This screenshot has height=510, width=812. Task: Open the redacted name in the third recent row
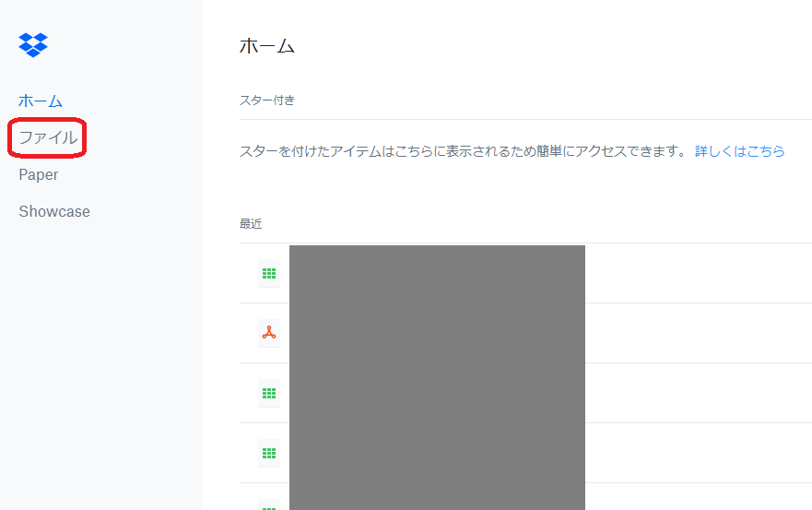(x=437, y=394)
